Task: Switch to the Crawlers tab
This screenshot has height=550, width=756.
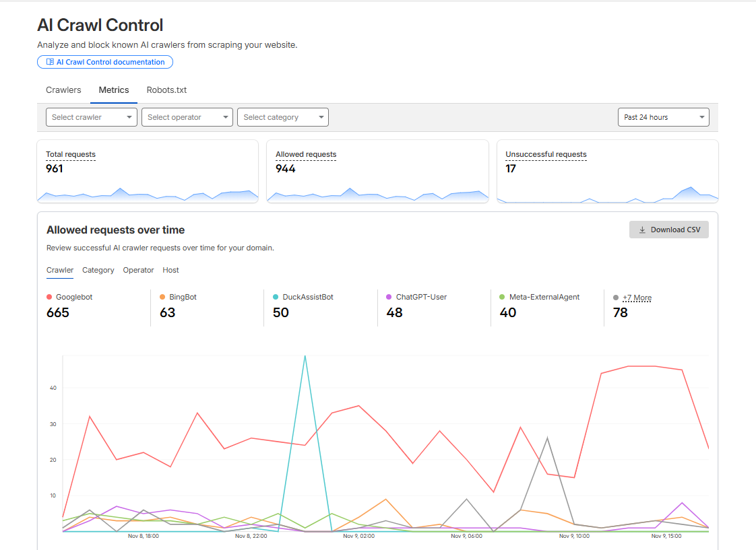Action: pos(63,90)
